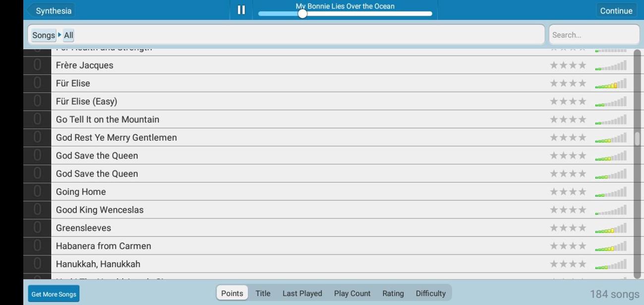Expand the Songs breadcrumb filter
This screenshot has width=644, height=305.
click(x=44, y=35)
